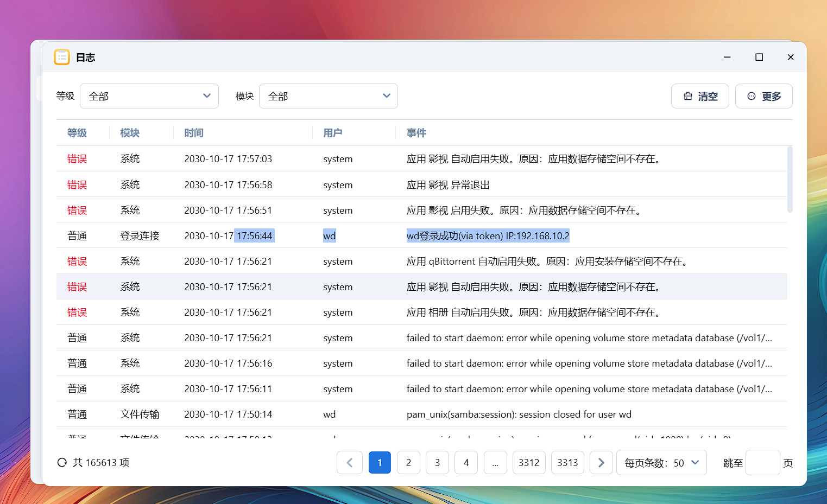This screenshot has height=504, width=827.
Task: Click the timestamp 2030-10-17 17:56:16
Action: pos(228,363)
